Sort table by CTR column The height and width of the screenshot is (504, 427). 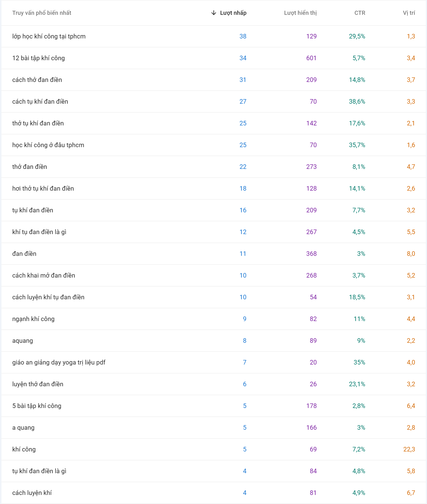pyautogui.click(x=360, y=13)
